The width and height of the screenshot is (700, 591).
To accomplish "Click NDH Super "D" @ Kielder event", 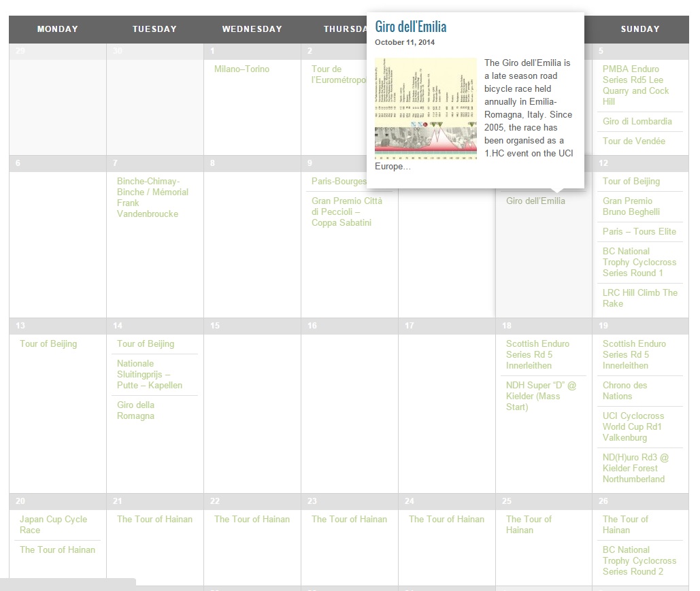I will pos(540,396).
